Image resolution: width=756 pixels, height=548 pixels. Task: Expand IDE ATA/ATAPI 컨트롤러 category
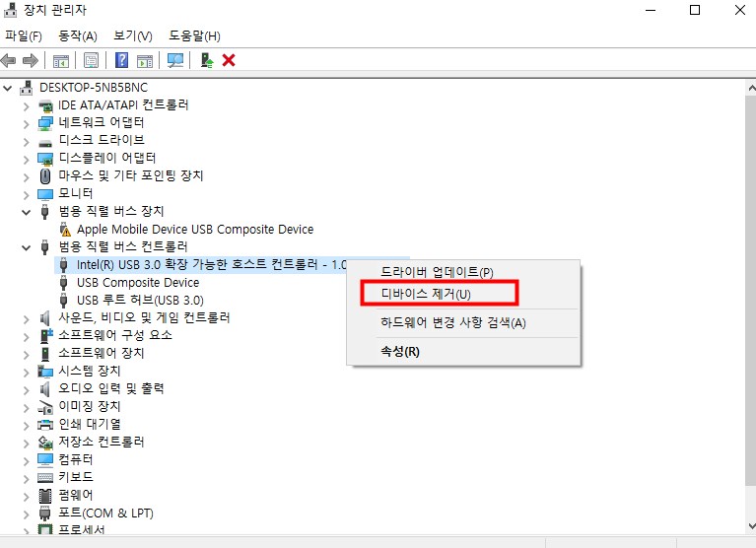coord(26,106)
